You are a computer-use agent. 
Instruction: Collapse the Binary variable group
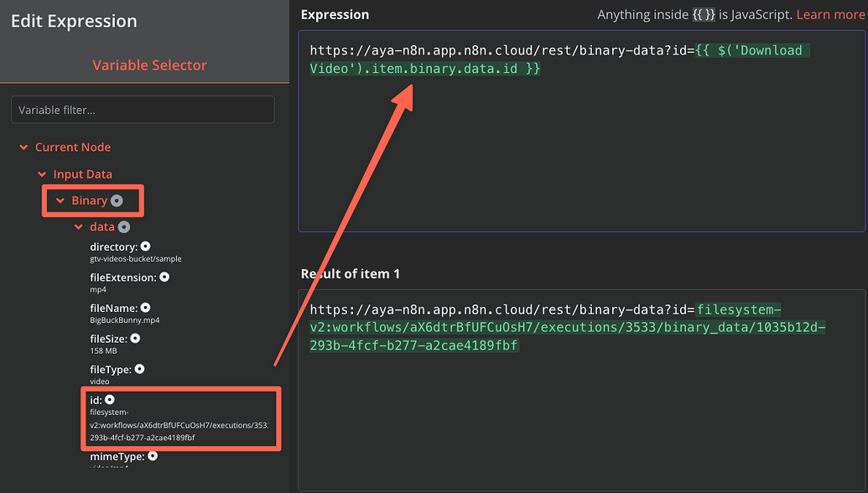tap(60, 200)
